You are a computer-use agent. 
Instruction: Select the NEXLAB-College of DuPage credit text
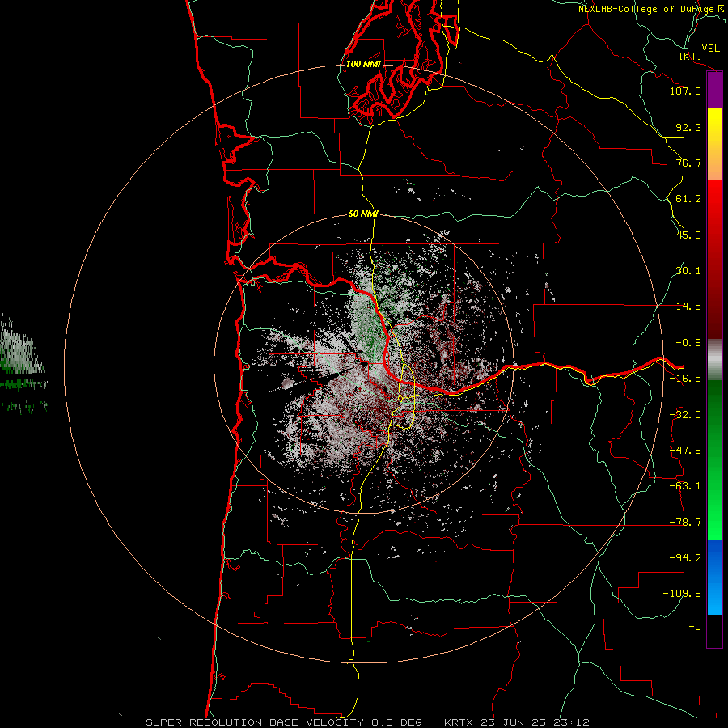(x=645, y=9)
